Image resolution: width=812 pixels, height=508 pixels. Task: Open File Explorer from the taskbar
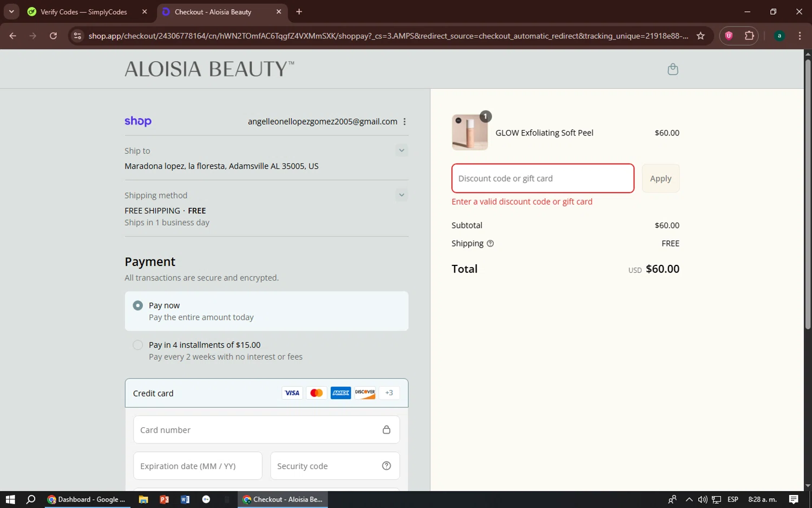143,499
